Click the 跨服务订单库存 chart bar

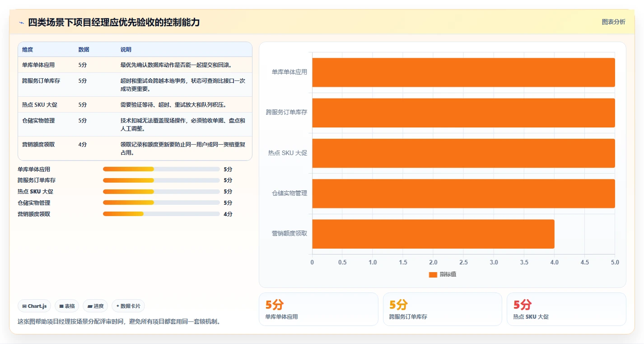pyautogui.click(x=463, y=113)
